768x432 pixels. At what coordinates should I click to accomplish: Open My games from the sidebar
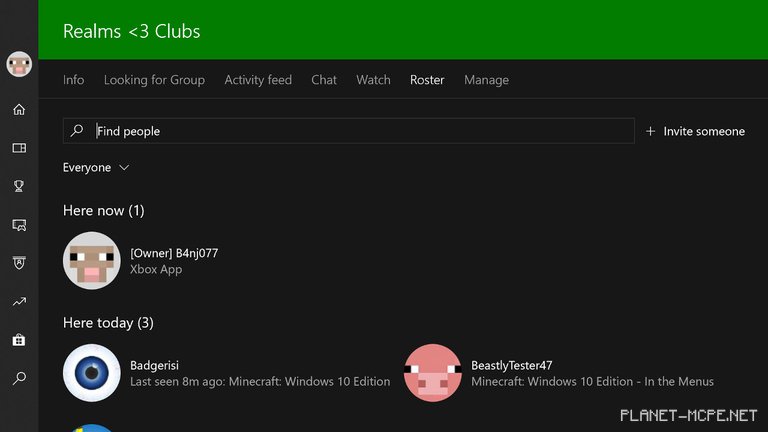tap(19, 148)
